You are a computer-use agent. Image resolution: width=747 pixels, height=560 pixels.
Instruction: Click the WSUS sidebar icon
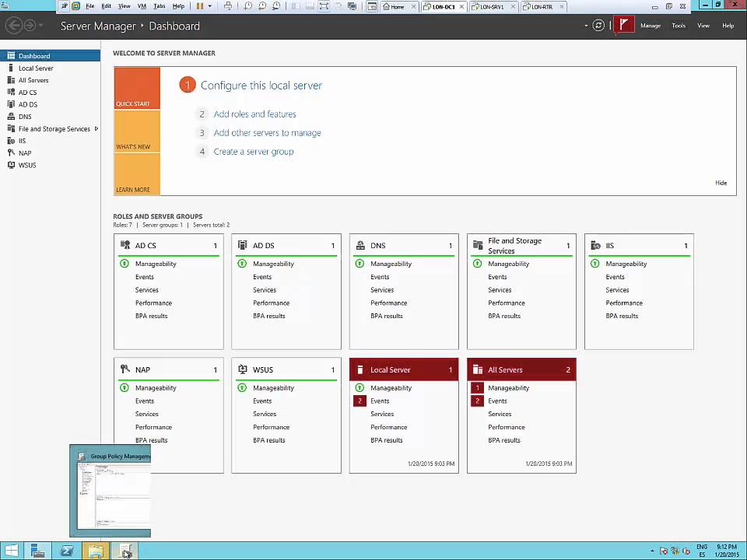point(11,165)
